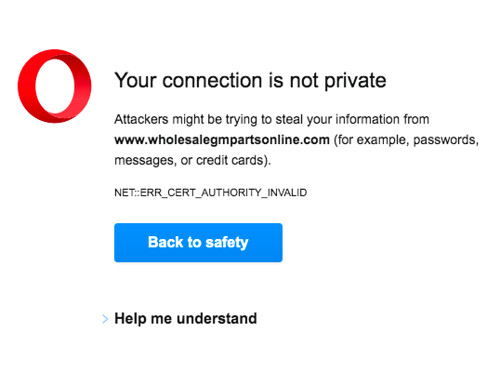
Task: Click the NET::ERR_CERT_AUTHORITY_INVALID error code
Action: click(x=210, y=193)
